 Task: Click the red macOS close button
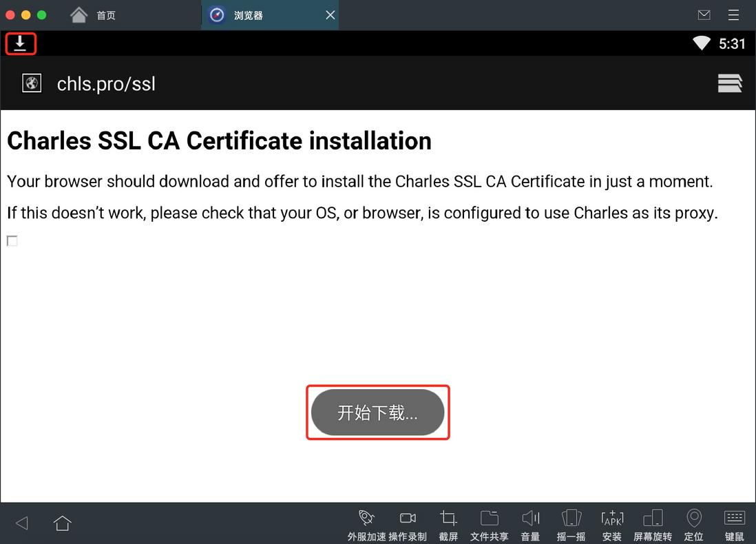(x=10, y=15)
